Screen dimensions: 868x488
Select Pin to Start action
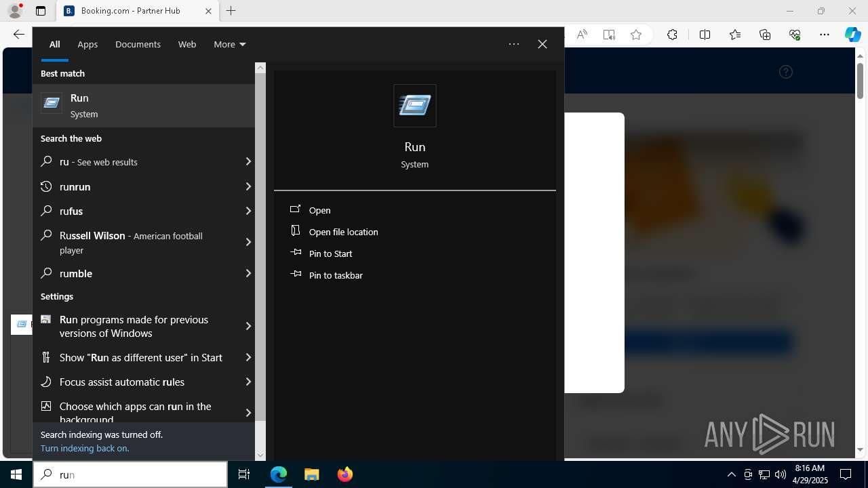(330, 253)
